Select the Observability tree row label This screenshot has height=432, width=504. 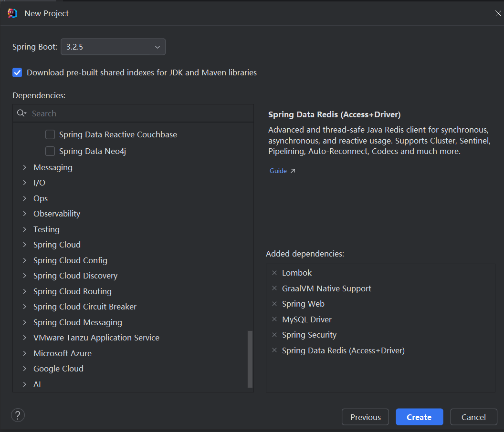tap(57, 214)
